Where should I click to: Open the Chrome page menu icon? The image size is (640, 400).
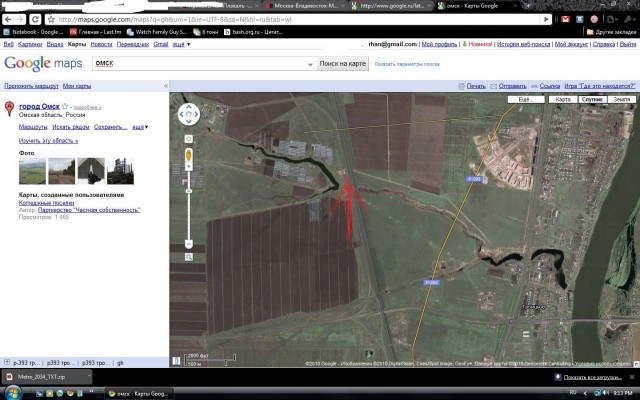click(611, 19)
